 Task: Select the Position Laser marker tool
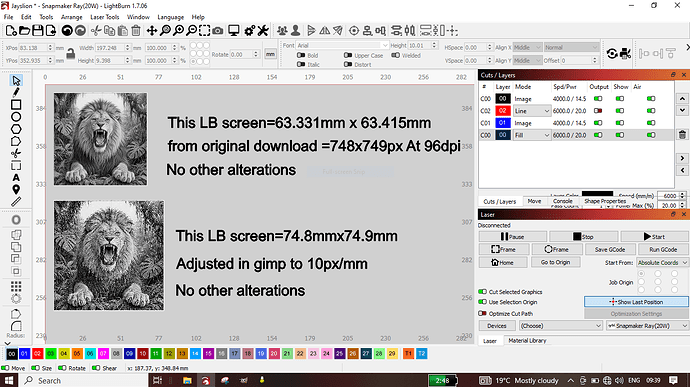16,190
